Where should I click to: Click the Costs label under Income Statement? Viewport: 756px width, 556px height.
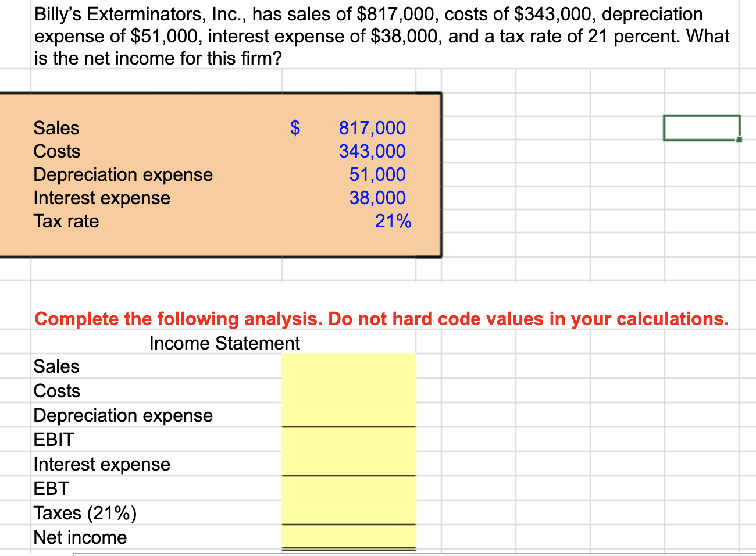pos(57,391)
